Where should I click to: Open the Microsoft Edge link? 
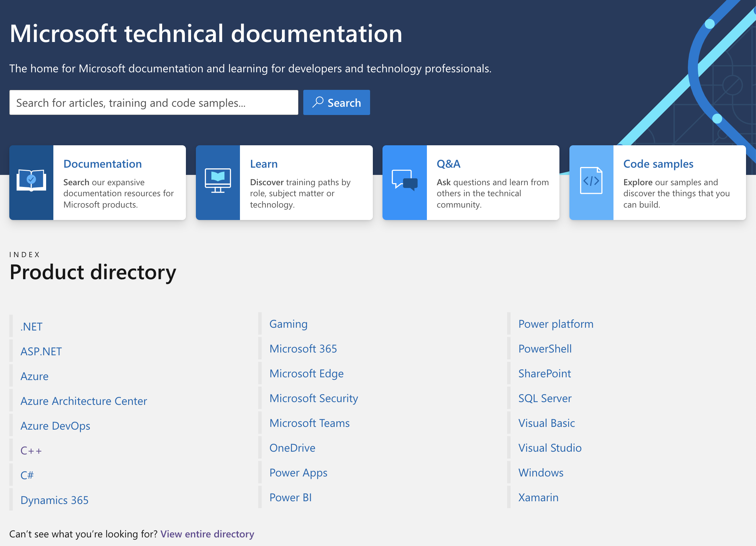pos(306,374)
